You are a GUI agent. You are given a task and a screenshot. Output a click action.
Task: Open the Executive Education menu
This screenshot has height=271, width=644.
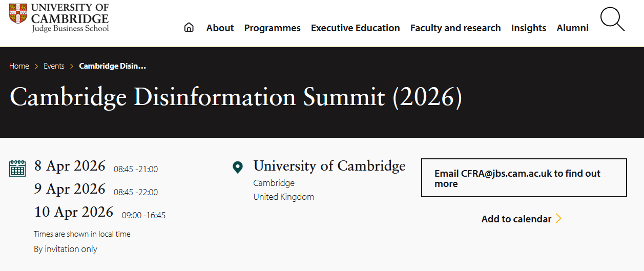point(355,28)
